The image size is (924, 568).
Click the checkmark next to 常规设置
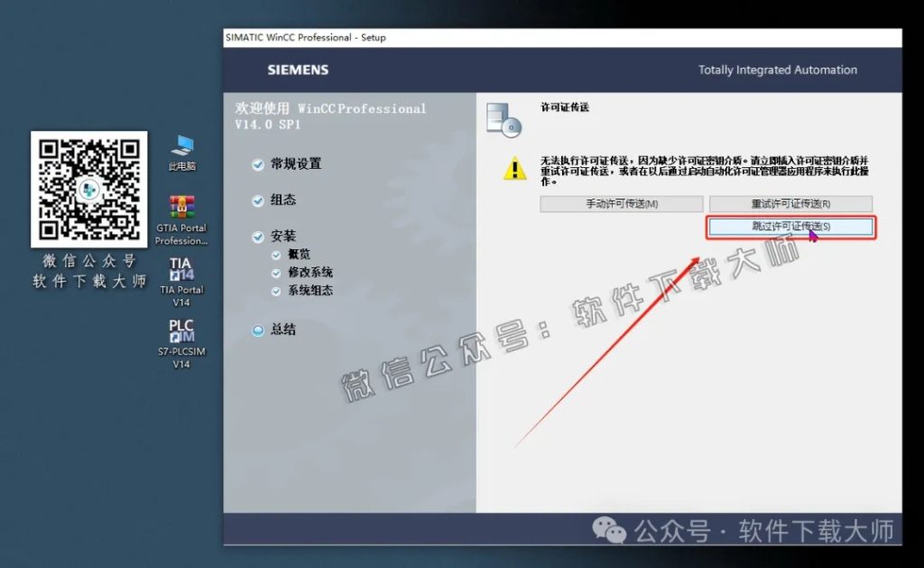260,163
